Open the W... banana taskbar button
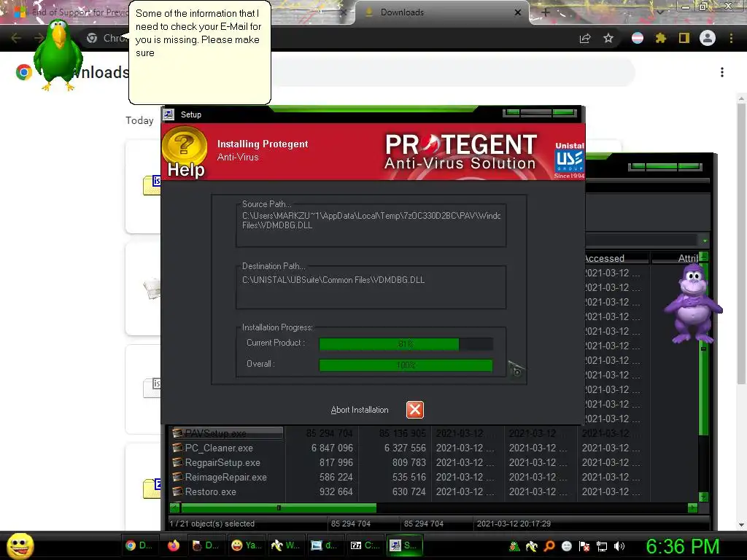Screen dimensions: 747x560 coord(285,545)
